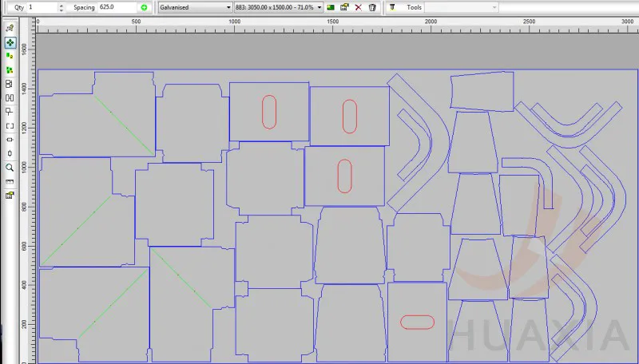Image resolution: width=639 pixels, height=364 pixels.
Task: Click the bottom sheet settings icon in left toolbar
Action: 10,196
